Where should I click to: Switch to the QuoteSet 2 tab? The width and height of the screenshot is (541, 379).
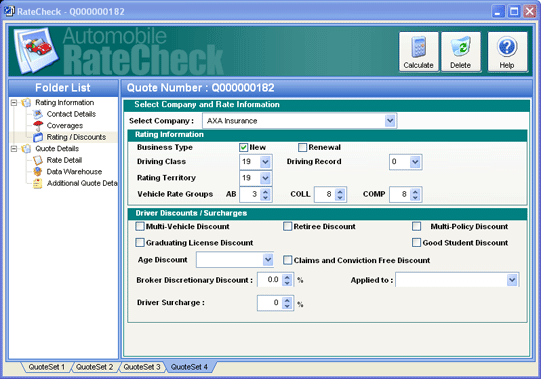pos(95,367)
